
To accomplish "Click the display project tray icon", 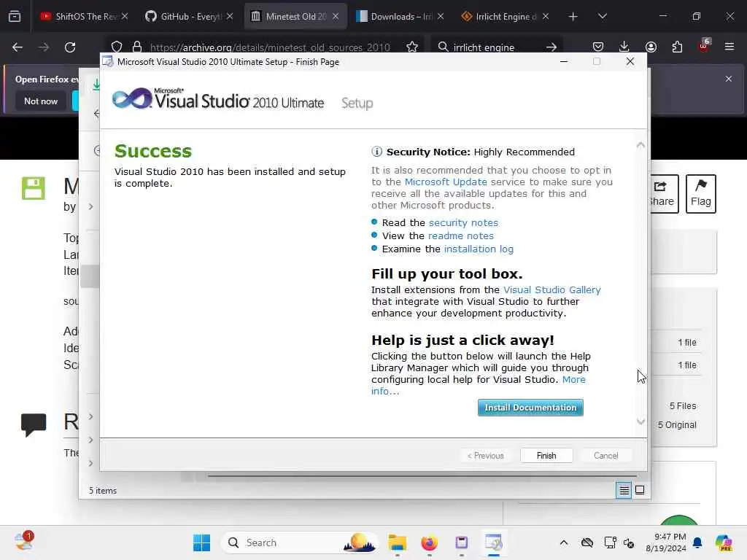I will [x=610, y=542].
